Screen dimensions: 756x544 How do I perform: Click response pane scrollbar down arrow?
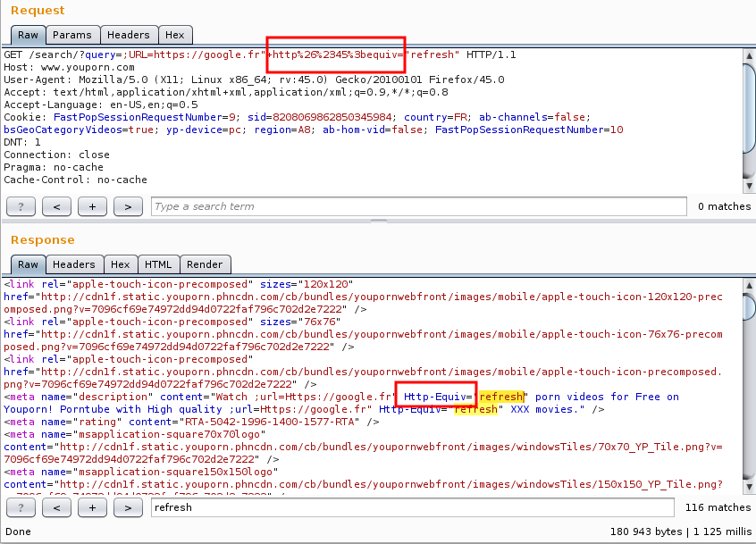click(749, 487)
